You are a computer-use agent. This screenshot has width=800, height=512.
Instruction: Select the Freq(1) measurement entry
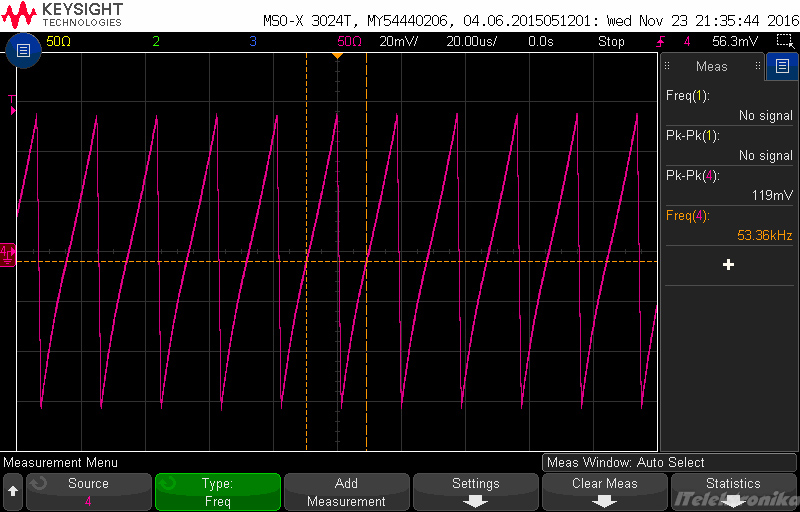(730, 106)
